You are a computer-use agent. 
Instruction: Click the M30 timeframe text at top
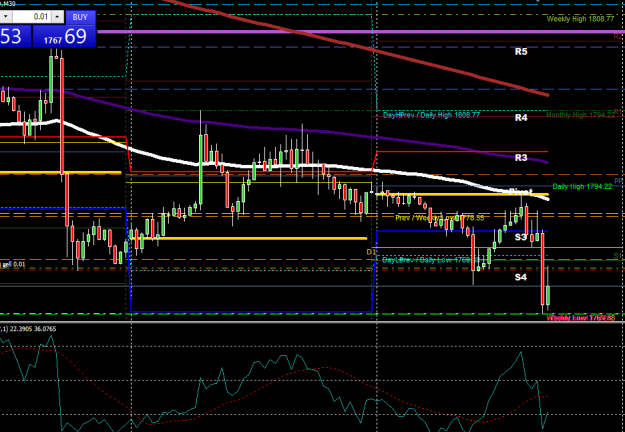9,3
